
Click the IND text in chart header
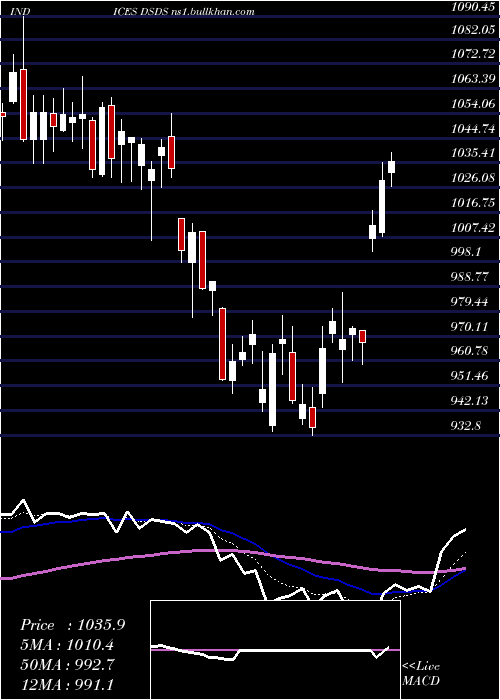click(x=20, y=12)
